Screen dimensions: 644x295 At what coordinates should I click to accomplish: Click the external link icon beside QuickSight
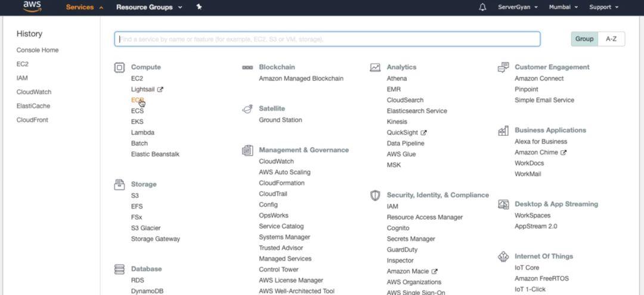[x=424, y=133]
